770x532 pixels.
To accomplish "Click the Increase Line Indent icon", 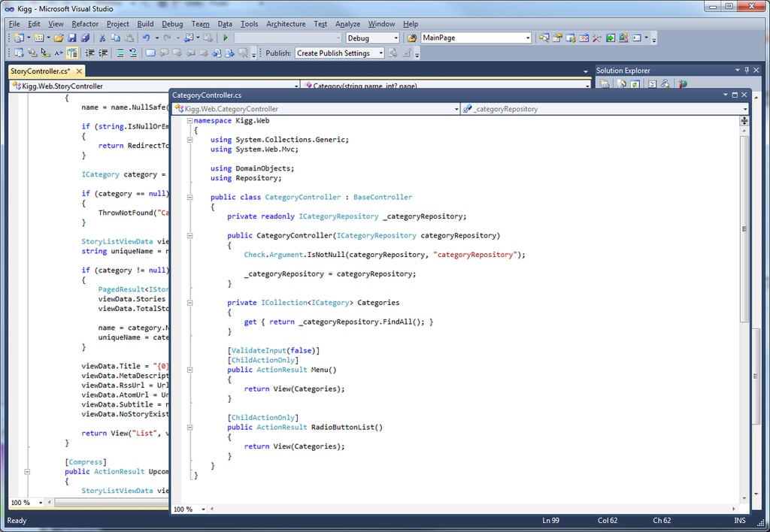I will [103, 53].
